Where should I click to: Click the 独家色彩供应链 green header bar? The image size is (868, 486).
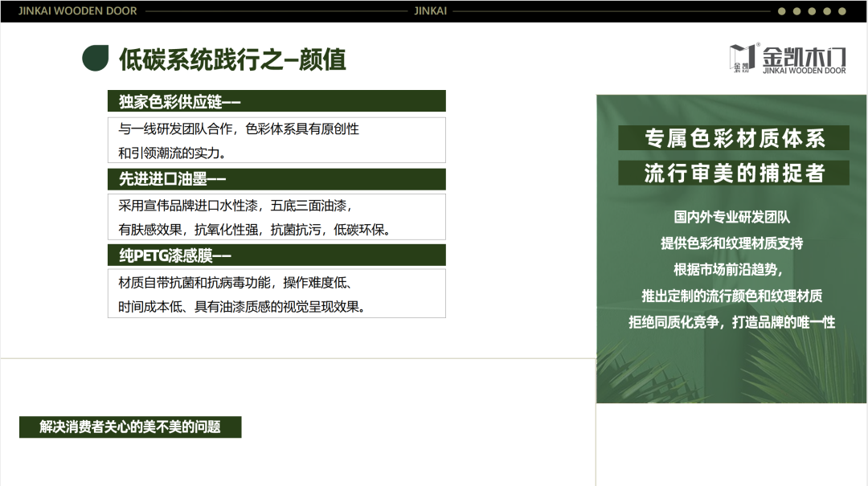click(x=276, y=101)
